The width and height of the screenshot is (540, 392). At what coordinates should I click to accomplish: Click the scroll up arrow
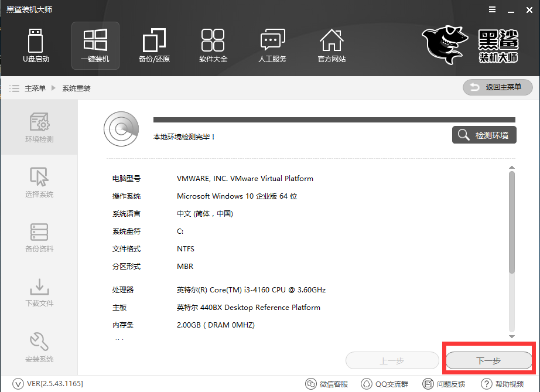click(x=512, y=168)
